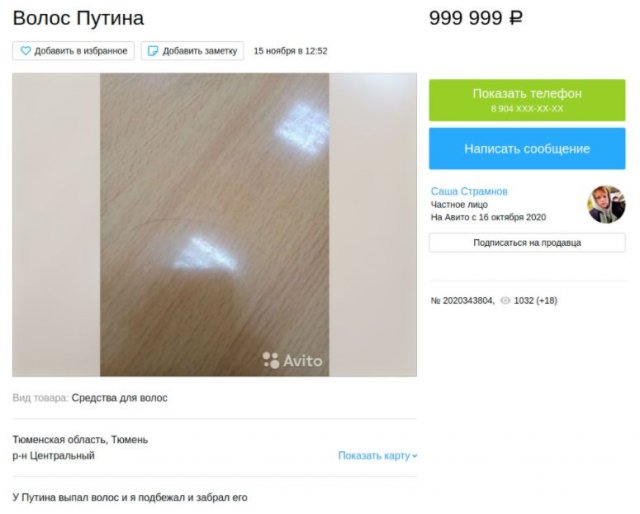Screen dimensions: 640x514
Task: Click the eye views counter icon
Action: [x=505, y=301]
